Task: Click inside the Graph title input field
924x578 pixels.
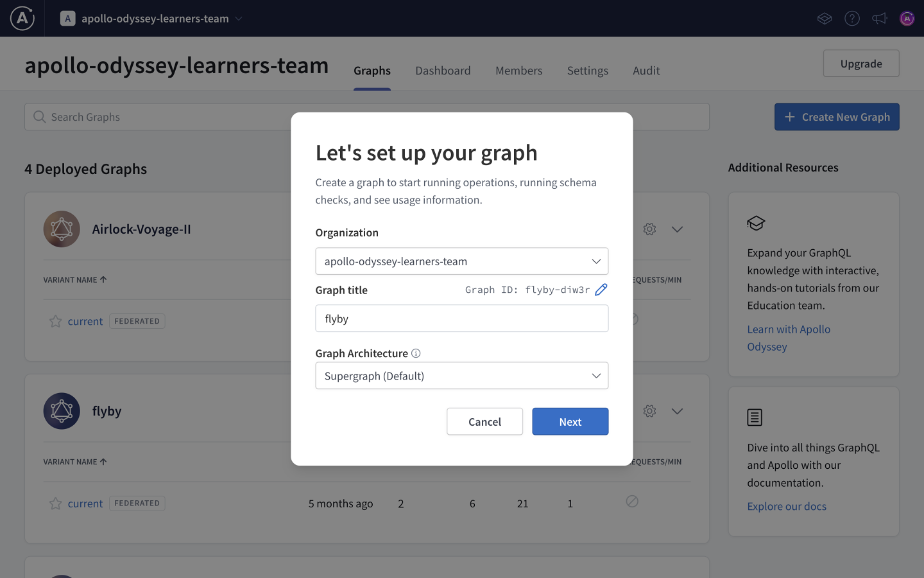Action: tap(461, 318)
